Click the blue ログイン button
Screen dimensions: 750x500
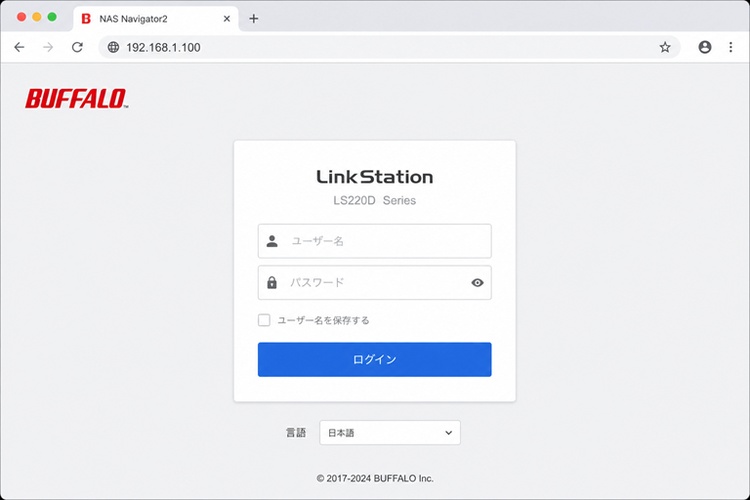[375, 359]
